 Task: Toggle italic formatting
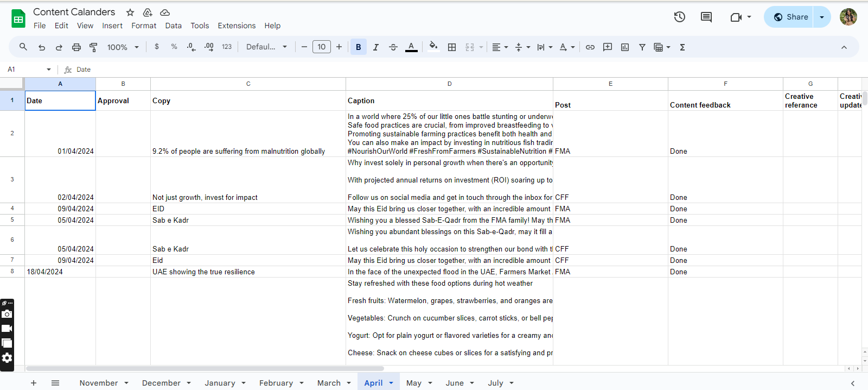(376, 47)
